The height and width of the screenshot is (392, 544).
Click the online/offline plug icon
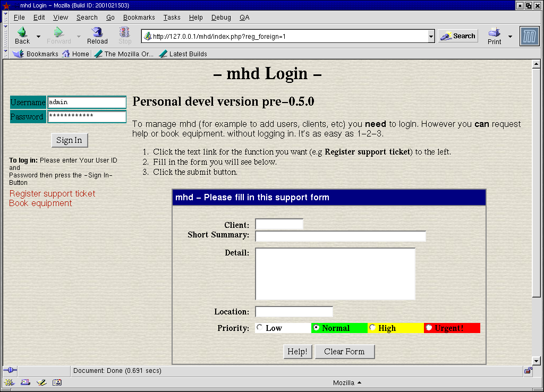pyautogui.click(x=10, y=370)
